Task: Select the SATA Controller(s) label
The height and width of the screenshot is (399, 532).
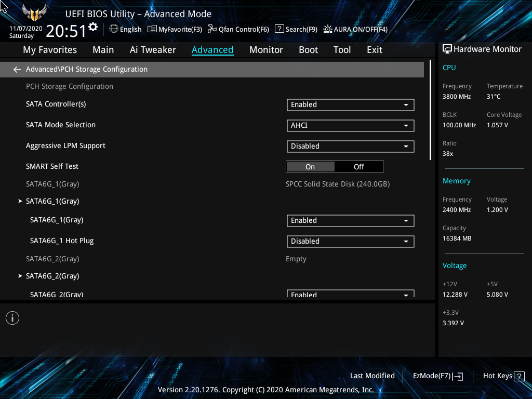Action: point(56,104)
